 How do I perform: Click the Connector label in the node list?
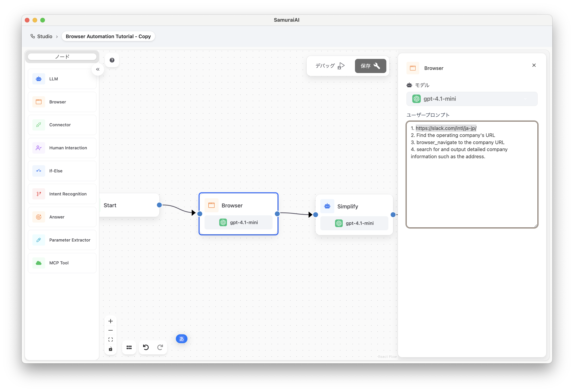coord(60,125)
